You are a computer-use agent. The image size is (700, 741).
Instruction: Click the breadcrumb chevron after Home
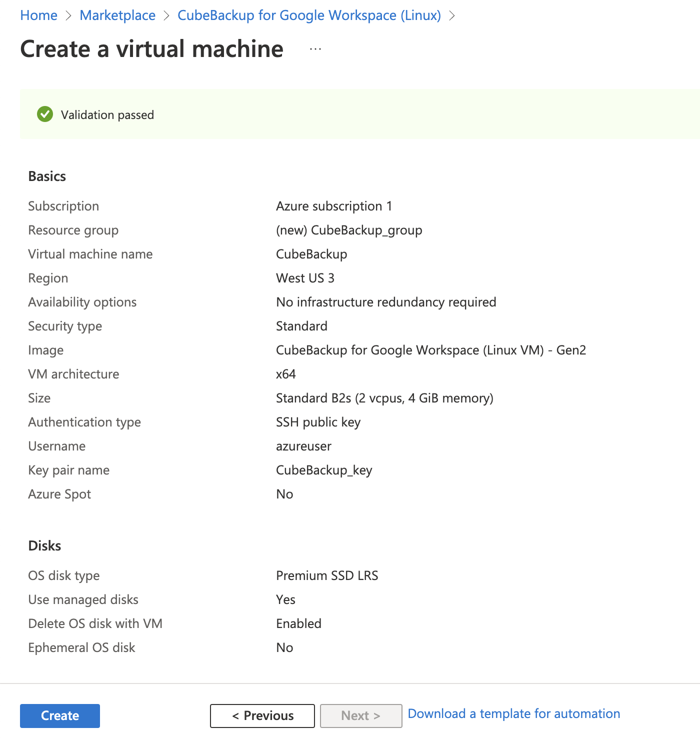[x=68, y=16]
